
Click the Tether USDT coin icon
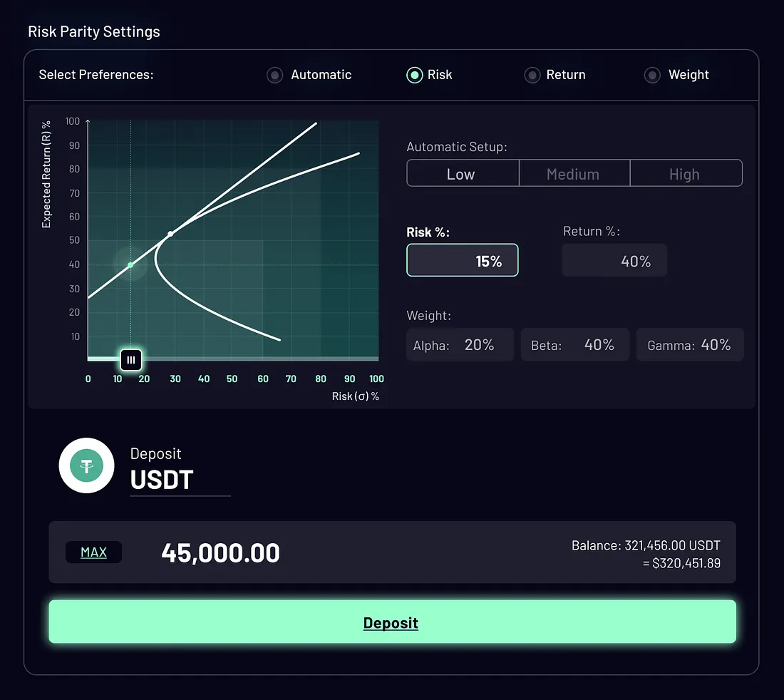pyautogui.click(x=86, y=465)
